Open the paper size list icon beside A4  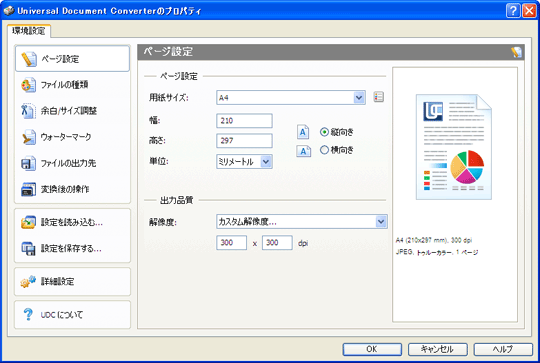pos(378,97)
